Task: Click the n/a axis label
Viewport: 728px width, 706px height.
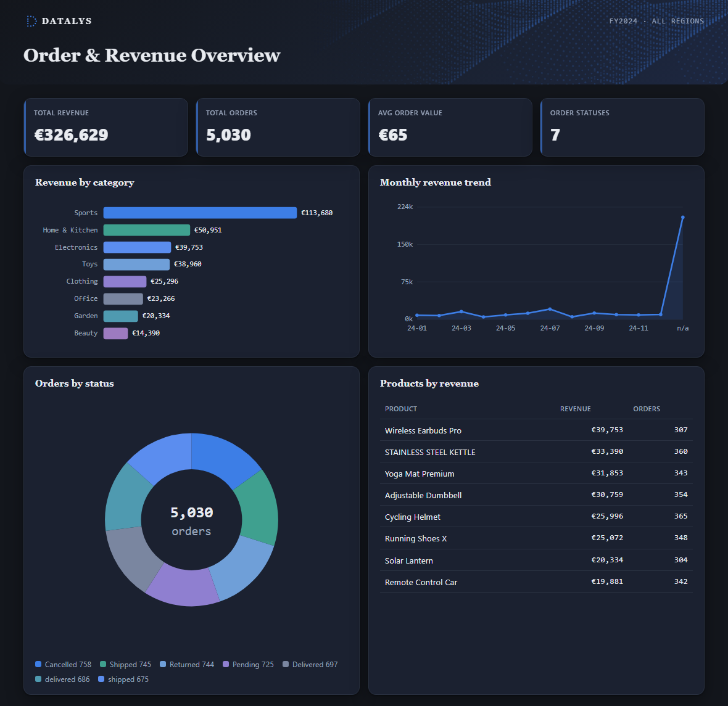Action: tap(682, 328)
